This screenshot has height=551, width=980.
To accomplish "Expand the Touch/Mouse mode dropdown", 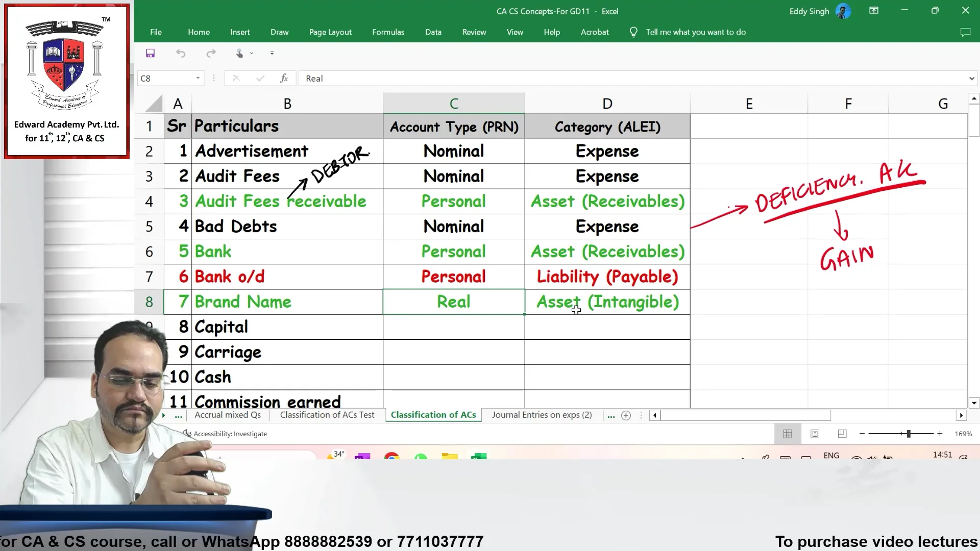I will (251, 53).
